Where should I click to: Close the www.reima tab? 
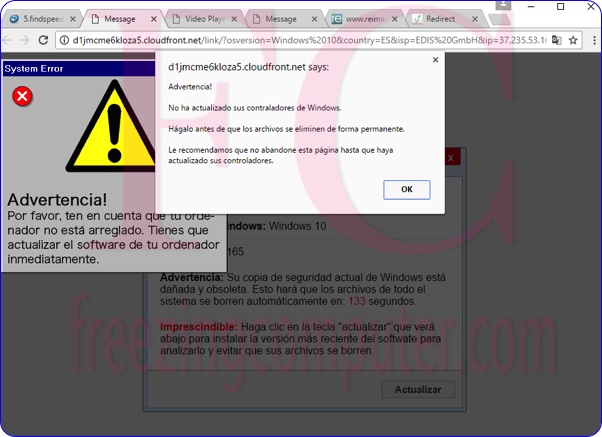[397, 19]
